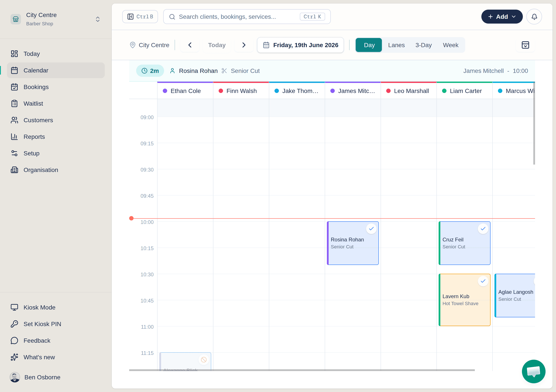556x392 pixels.
Task: Open the Today dashboard in sidebar
Action: (56, 54)
